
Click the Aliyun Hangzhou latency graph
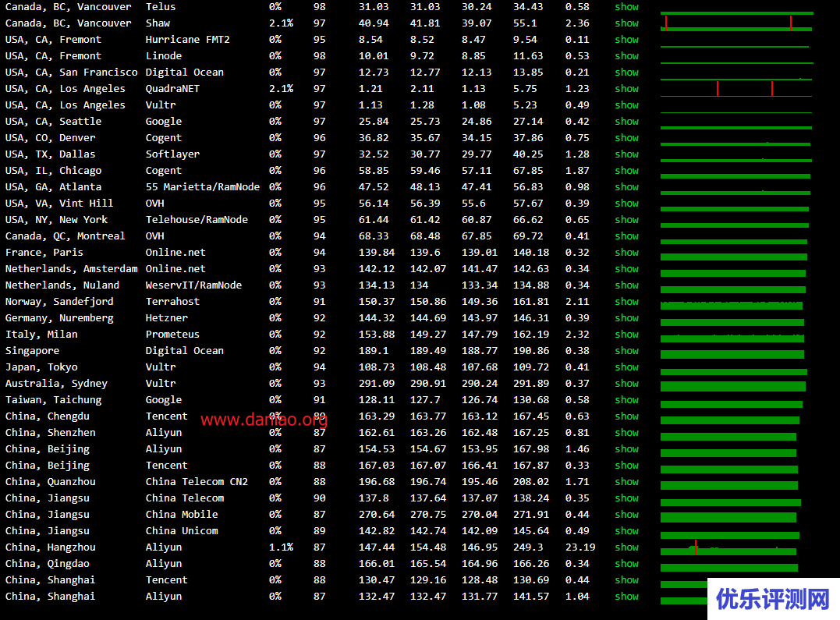click(x=728, y=547)
